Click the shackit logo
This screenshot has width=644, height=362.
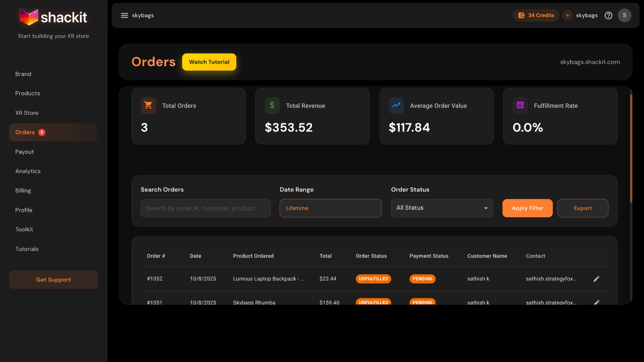54,17
